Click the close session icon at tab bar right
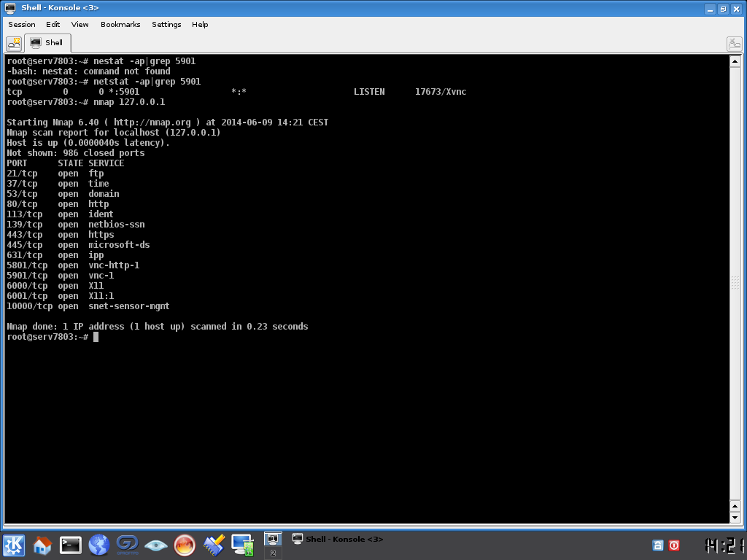 tap(734, 44)
